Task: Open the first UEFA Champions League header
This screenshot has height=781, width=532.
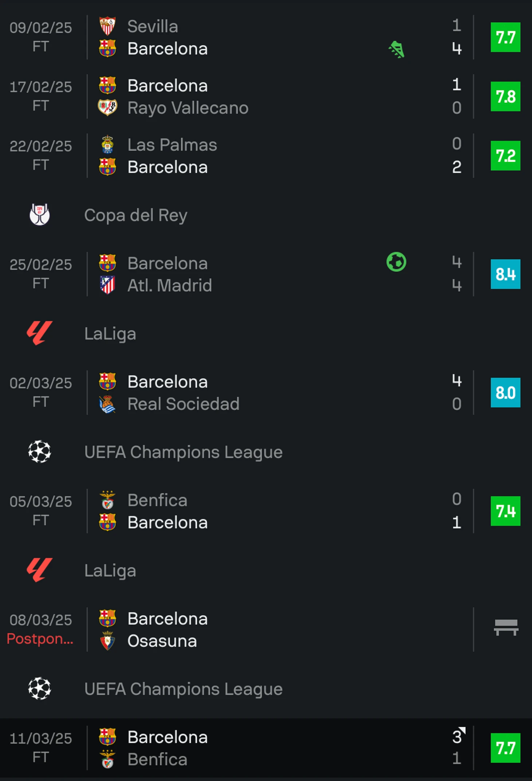Action: point(183,452)
